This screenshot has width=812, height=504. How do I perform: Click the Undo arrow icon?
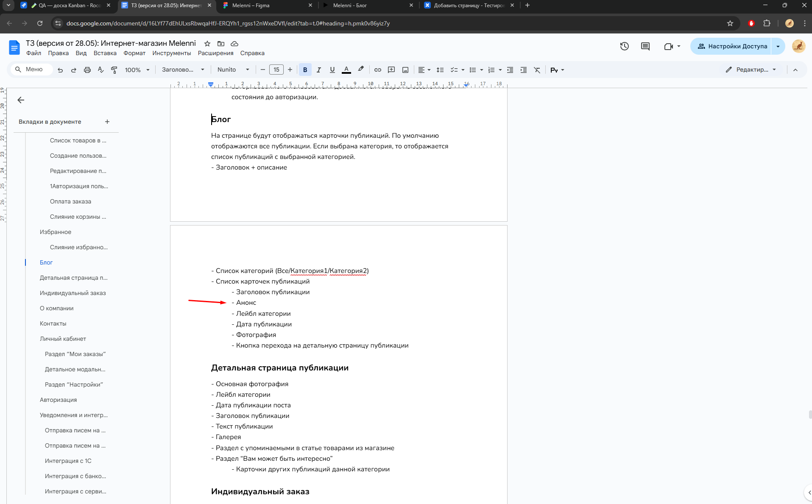[x=60, y=70]
